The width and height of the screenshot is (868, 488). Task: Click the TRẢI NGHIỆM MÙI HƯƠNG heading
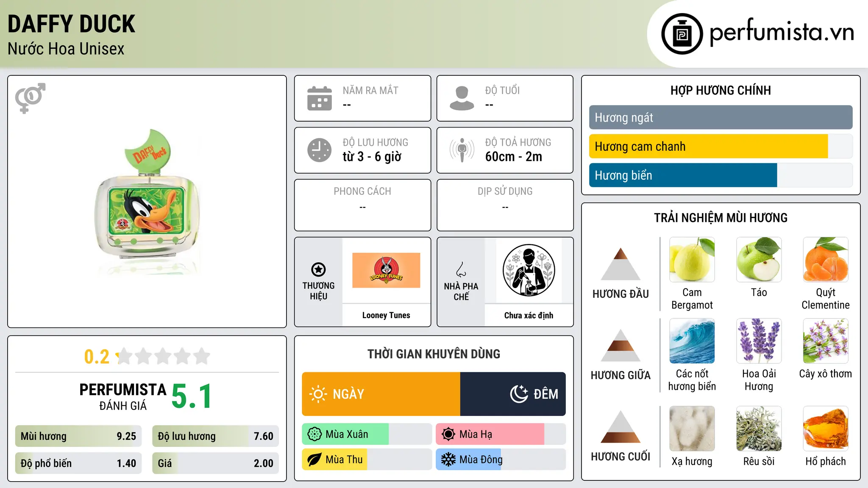(721, 218)
